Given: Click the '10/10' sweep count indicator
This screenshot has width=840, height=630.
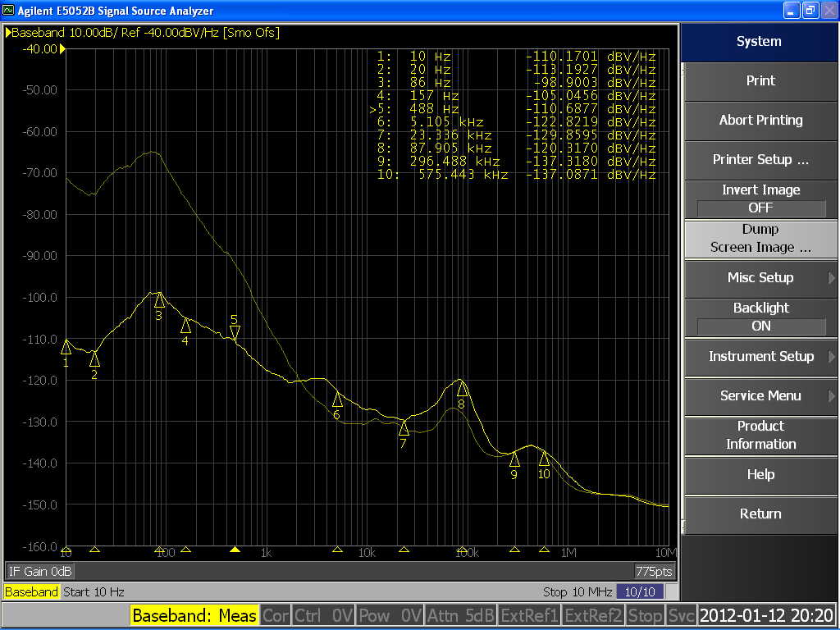Looking at the screenshot, I should [640, 592].
